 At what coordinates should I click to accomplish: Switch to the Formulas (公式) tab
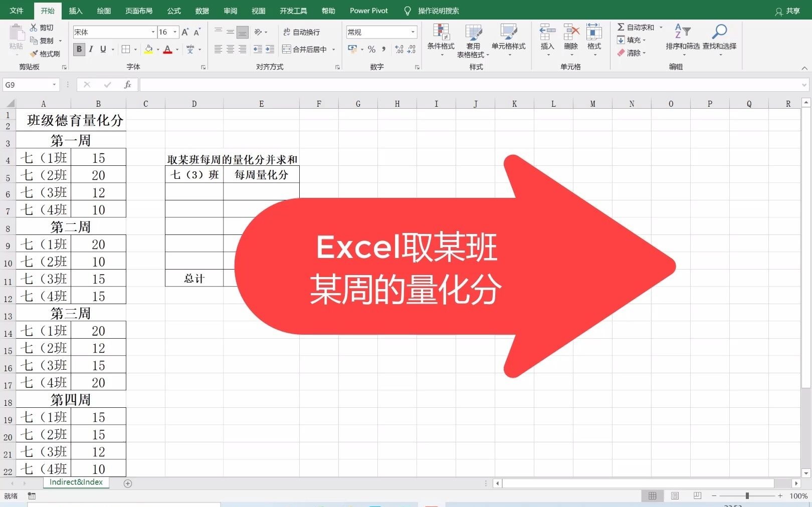(x=174, y=11)
